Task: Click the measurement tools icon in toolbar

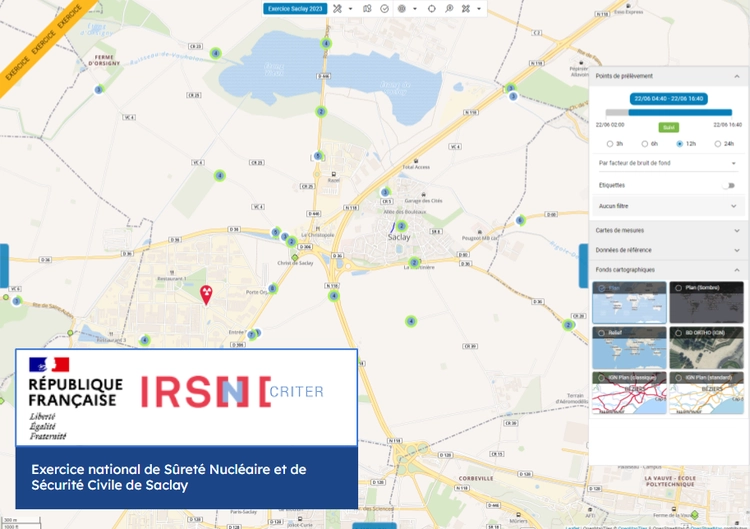Action: 337,8
